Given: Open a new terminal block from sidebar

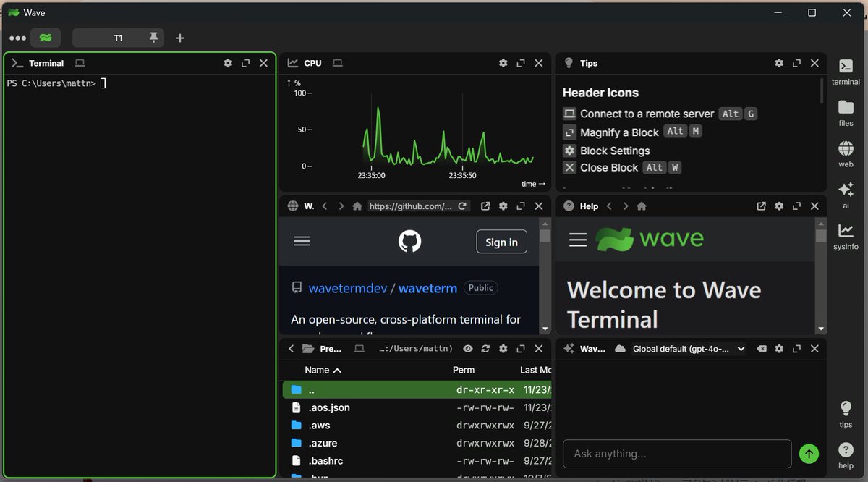Looking at the screenshot, I should pos(846,72).
